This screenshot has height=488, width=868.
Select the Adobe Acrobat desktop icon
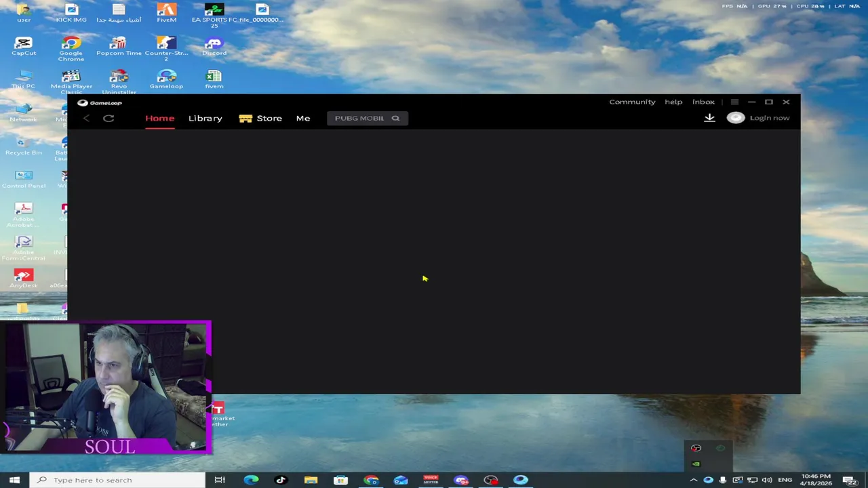pos(24,215)
